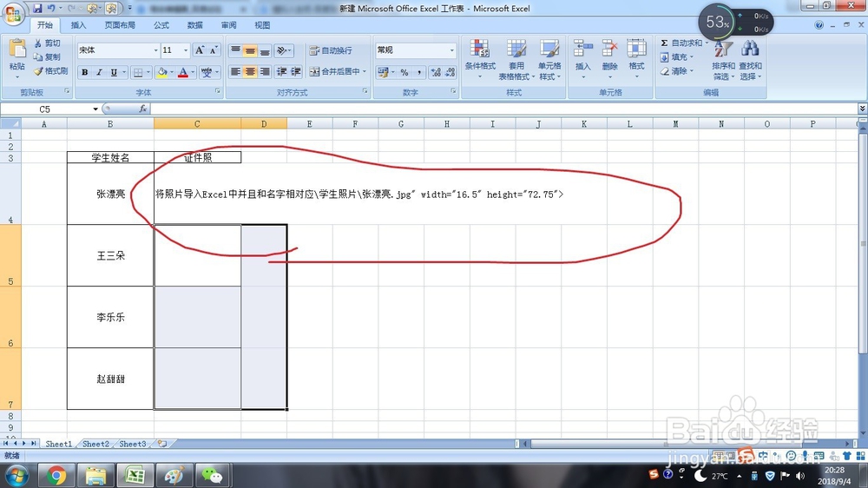Open the font size dropdown showing 11
Screen dimensions: 868x488
tap(186, 50)
